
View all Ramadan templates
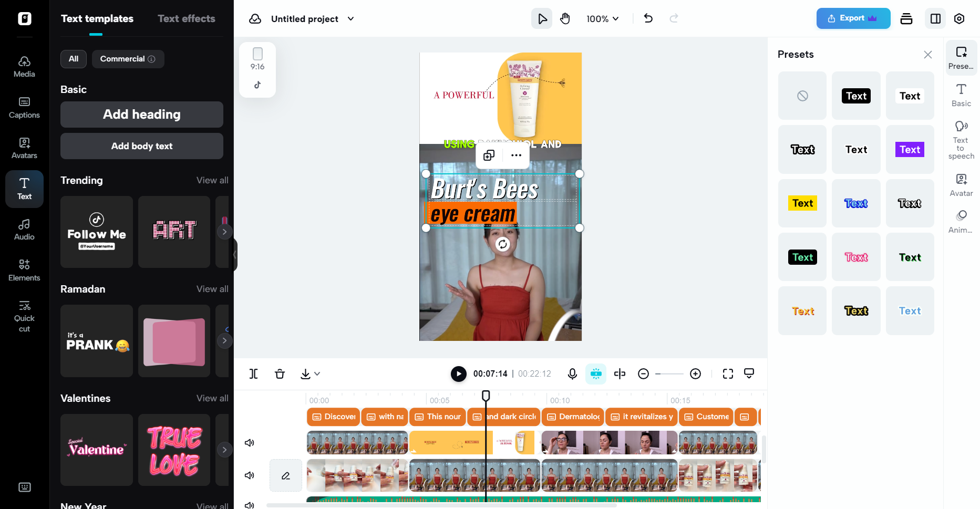click(x=212, y=289)
